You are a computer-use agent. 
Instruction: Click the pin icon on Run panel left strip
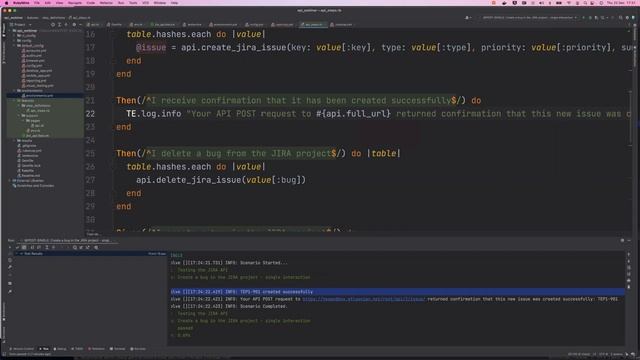[x=10, y=291]
